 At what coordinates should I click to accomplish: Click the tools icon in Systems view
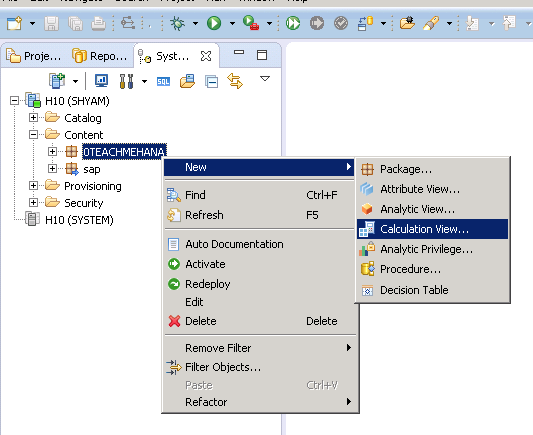pyautogui.click(x=126, y=81)
